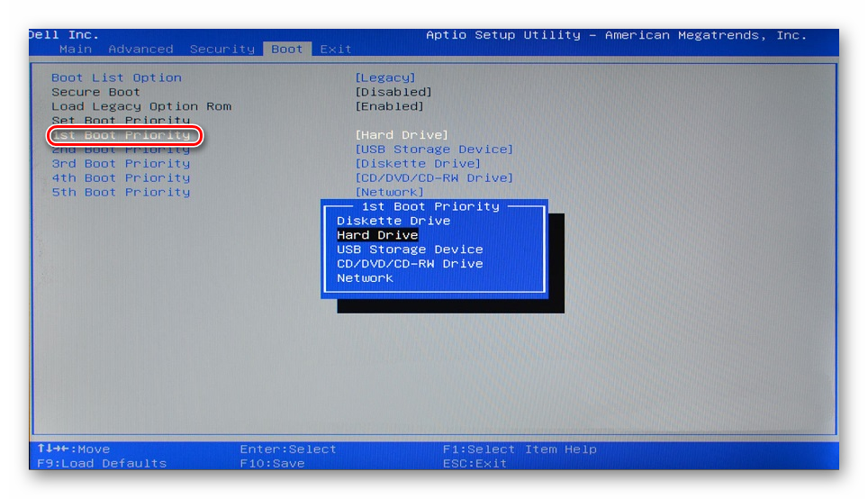Select the 5th Boot Priority setting label

[121, 193]
